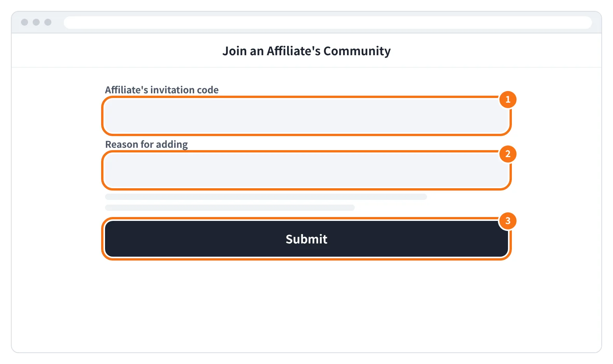The width and height of the screenshot is (613, 364).
Task: Submit the affiliate community form
Action: (x=306, y=239)
